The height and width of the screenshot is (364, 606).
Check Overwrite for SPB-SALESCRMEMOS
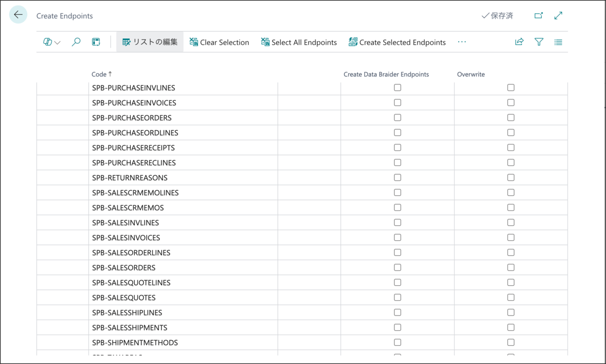[511, 207]
